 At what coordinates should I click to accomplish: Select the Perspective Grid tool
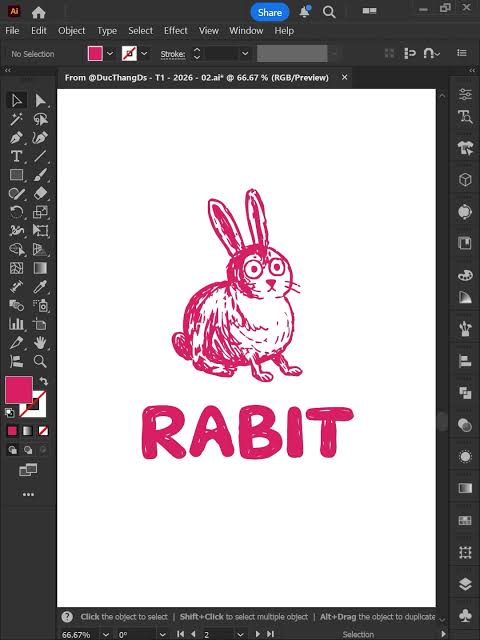pyautogui.click(x=40, y=249)
